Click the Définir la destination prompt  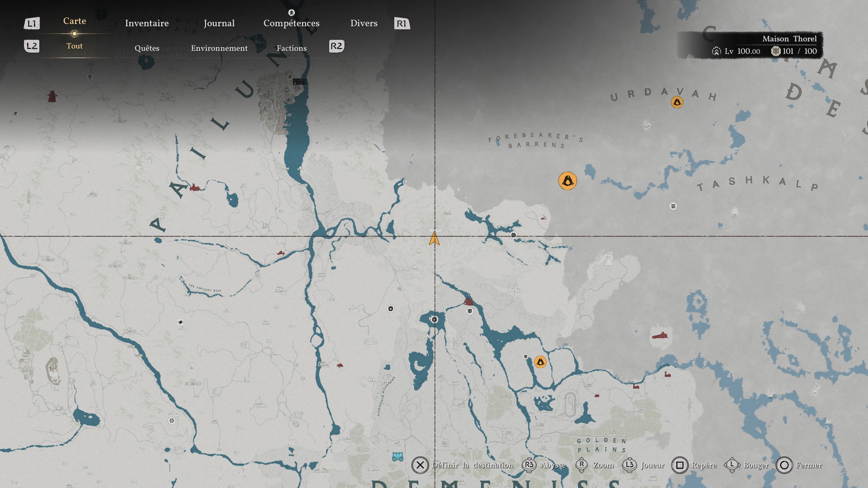click(472, 465)
